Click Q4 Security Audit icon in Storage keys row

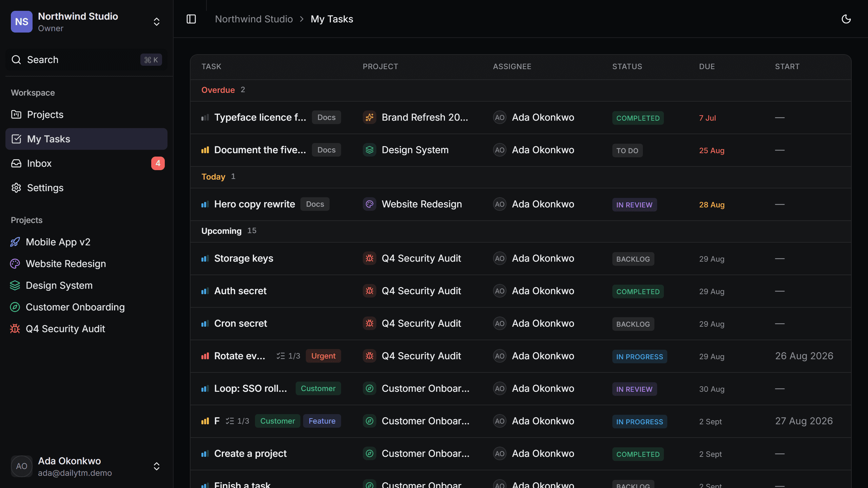click(370, 258)
